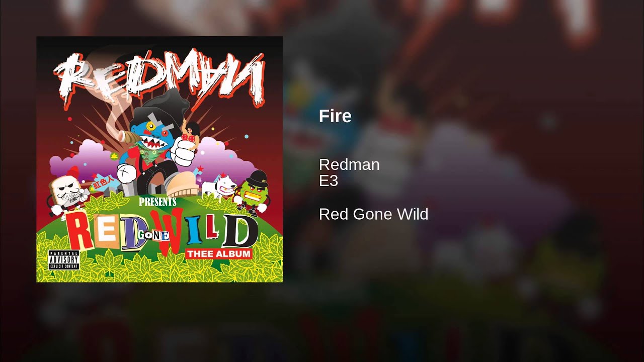Click the Parental Advisory label
This screenshot has height=362, width=644.
[64, 260]
